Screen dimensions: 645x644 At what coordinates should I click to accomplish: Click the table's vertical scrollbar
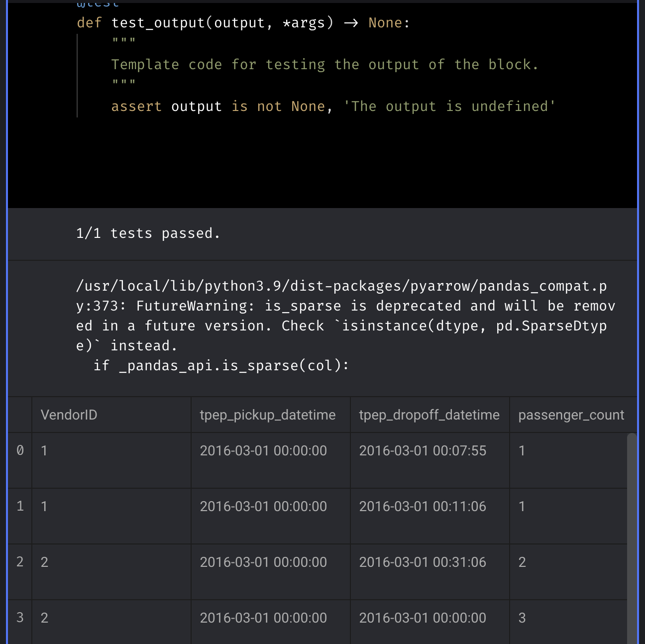click(x=632, y=537)
